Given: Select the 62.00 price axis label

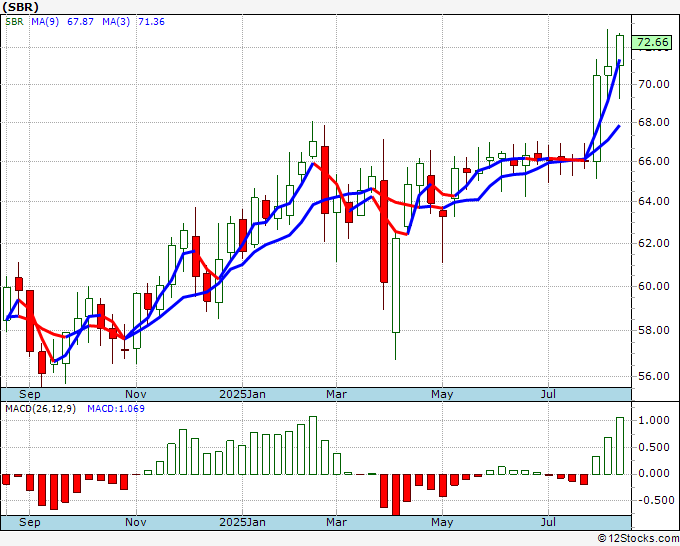Looking at the screenshot, I should (x=654, y=243).
